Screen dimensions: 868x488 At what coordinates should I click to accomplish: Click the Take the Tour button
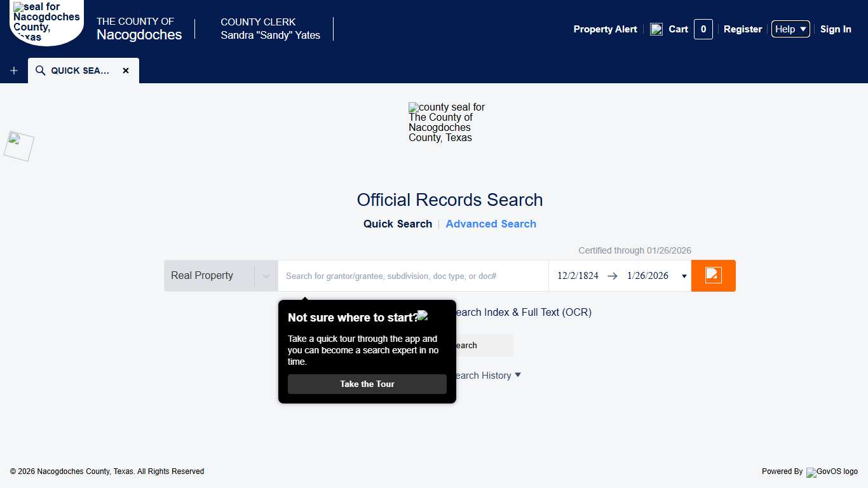367,384
